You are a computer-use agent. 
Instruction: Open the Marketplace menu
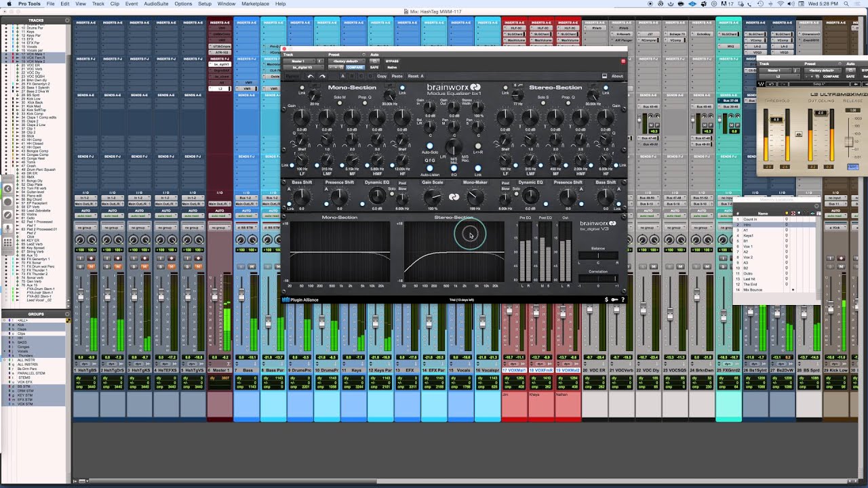coord(255,3)
